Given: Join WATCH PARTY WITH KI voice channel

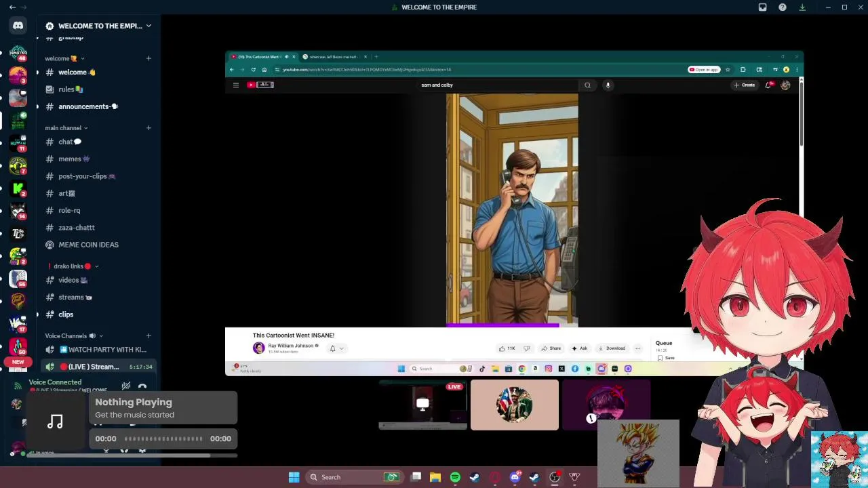Looking at the screenshot, I should click(98, 350).
